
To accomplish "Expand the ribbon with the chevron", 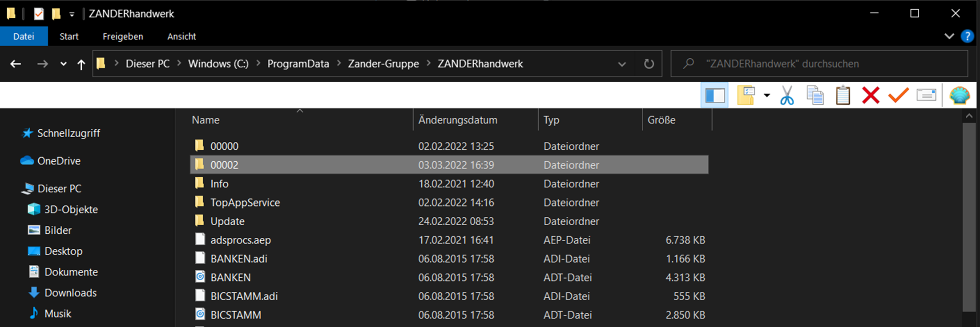I will tap(949, 36).
